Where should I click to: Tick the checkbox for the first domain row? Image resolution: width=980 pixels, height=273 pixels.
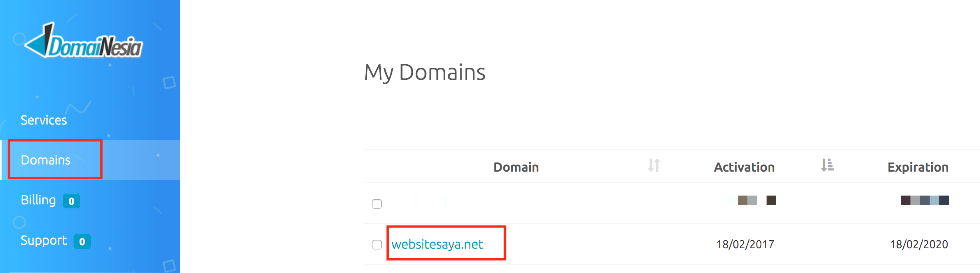[377, 204]
